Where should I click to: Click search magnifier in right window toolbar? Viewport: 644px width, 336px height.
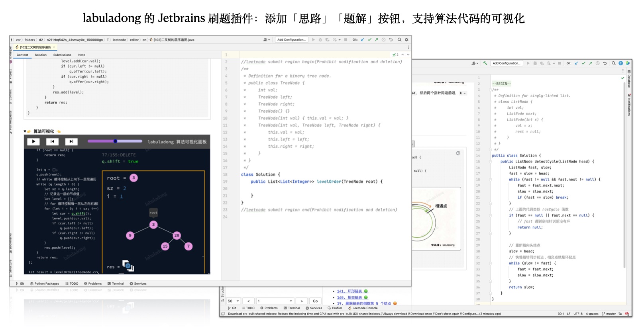[614, 63]
